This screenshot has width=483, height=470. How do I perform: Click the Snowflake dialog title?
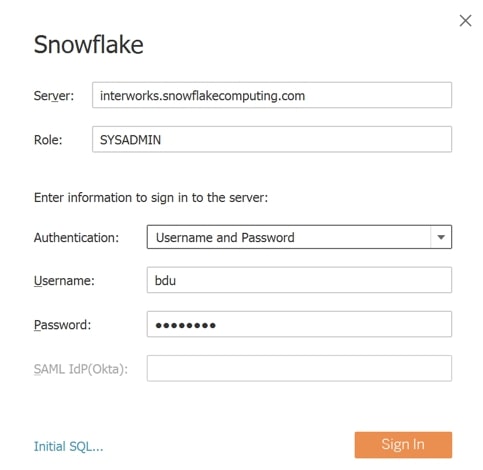[89, 44]
